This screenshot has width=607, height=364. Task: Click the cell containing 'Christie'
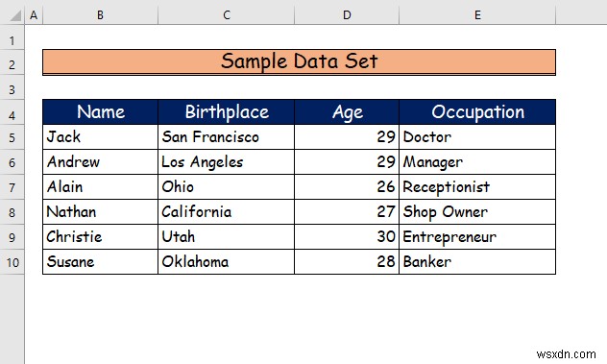[x=100, y=237]
